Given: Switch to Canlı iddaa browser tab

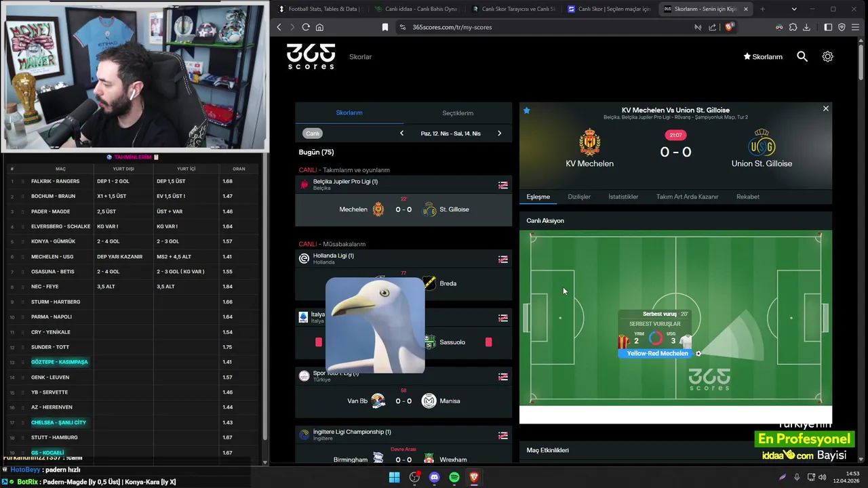Looking at the screenshot, I should tap(416, 9).
